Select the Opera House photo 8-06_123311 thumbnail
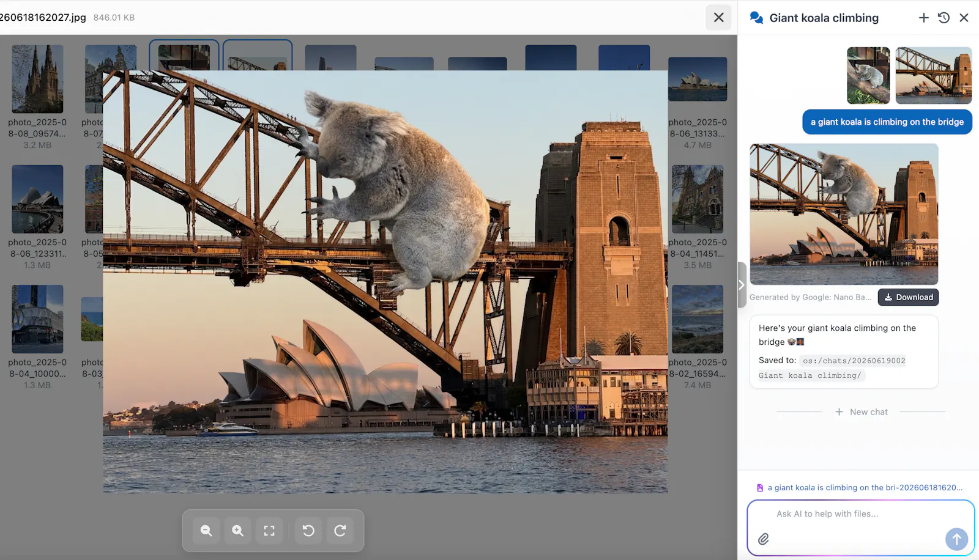Screen dimensions: 979x560 tap(37, 199)
